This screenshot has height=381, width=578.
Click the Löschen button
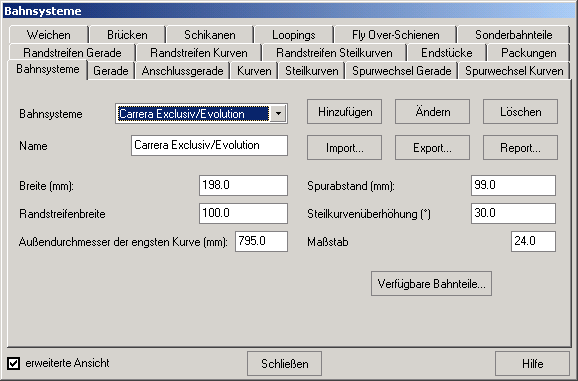pos(520,112)
